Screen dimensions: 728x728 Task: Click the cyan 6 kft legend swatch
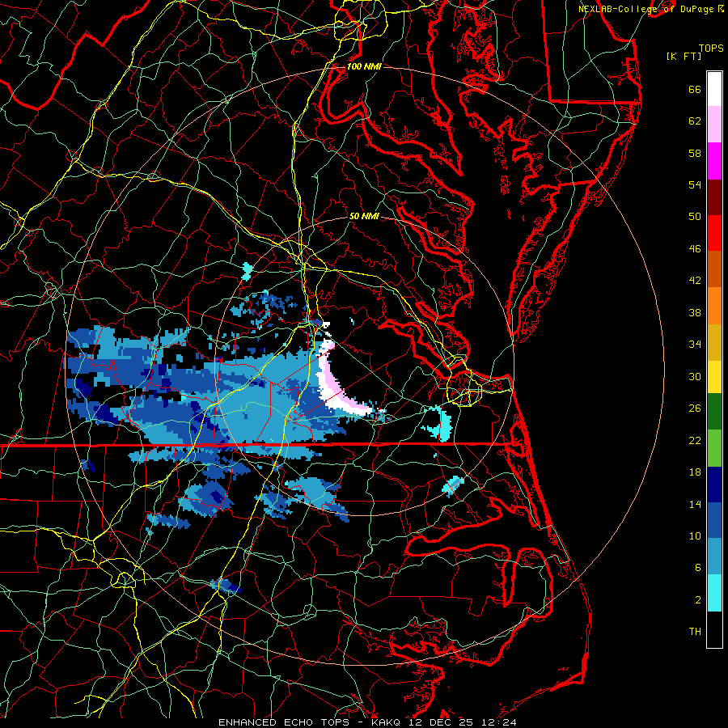(714, 593)
